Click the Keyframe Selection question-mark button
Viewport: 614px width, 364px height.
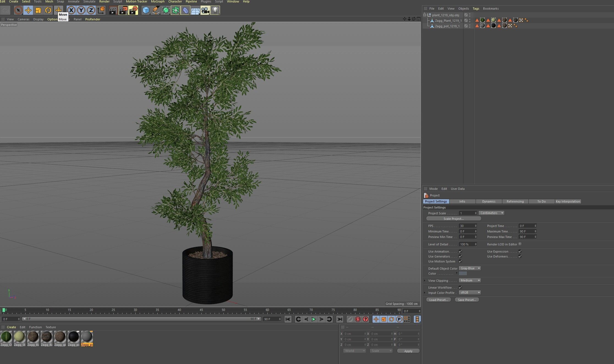click(x=366, y=319)
